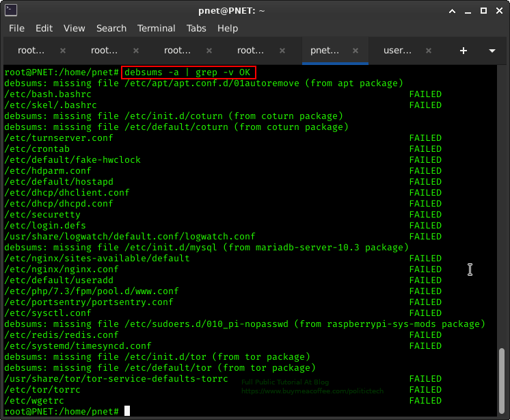Click the missing /etc/default/coturn line

[176, 127]
